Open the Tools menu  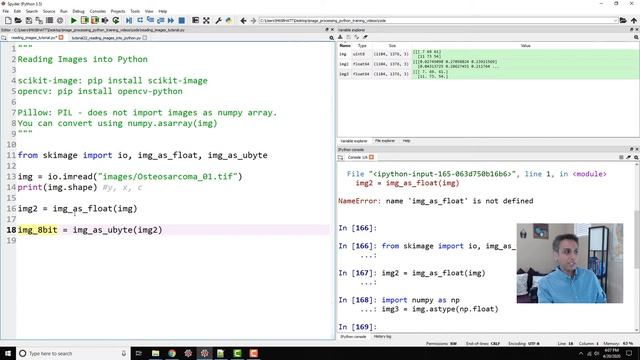point(135,11)
